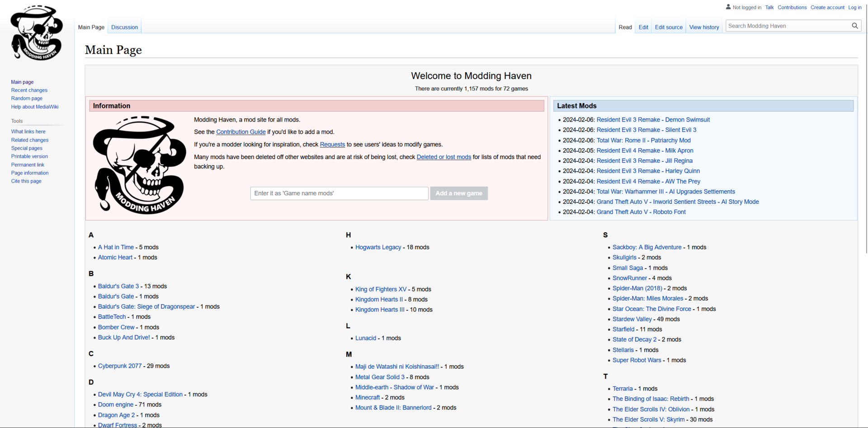
Task: Click the search magnifier icon
Action: tap(854, 26)
